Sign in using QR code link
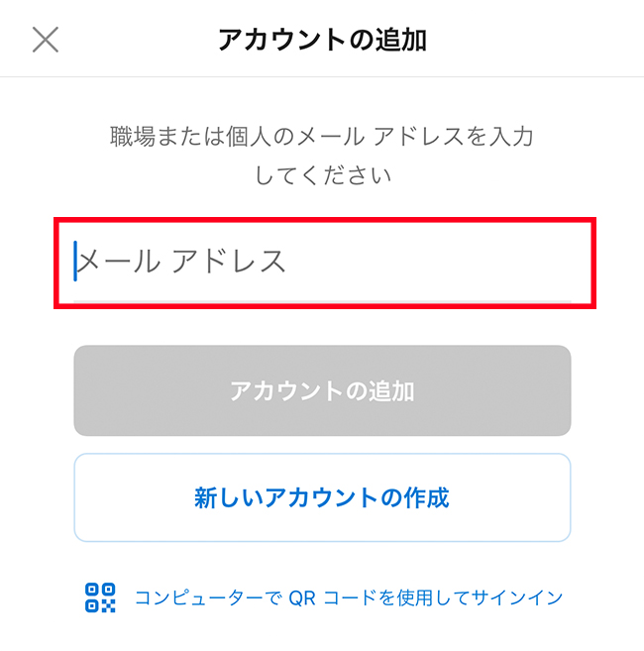The image size is (644, 651). pyautogui.click(x=348, y=597)
